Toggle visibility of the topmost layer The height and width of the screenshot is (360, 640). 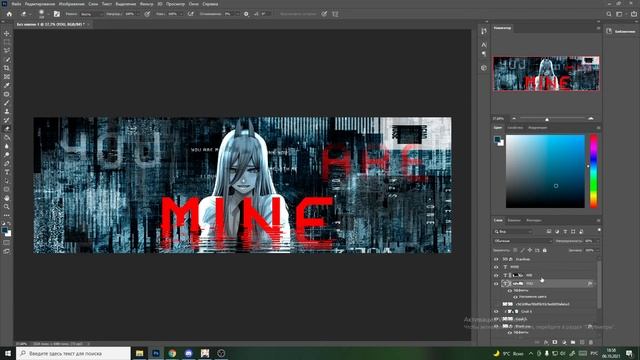pyautogui.click(x=496, y=259)
